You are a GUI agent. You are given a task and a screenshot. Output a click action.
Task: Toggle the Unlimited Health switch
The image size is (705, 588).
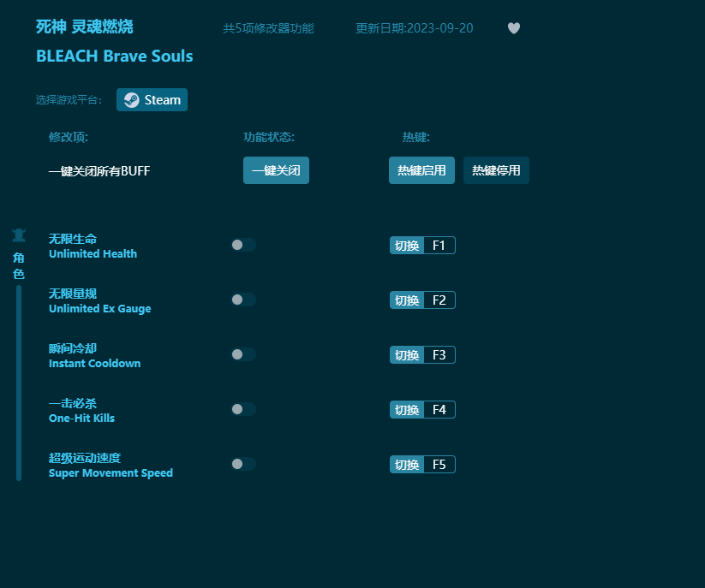(x=242, y=245)
